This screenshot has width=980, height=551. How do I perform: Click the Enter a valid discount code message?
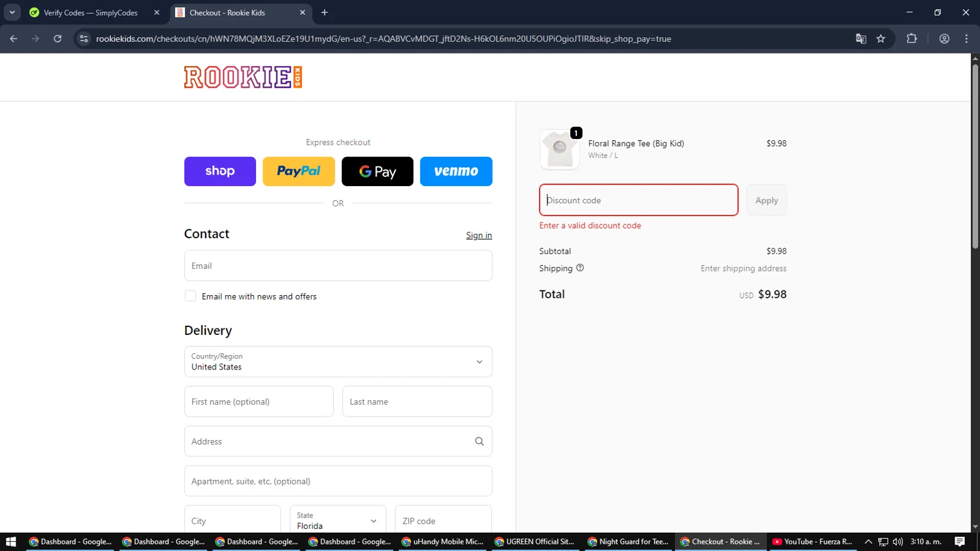coord(590,226)
